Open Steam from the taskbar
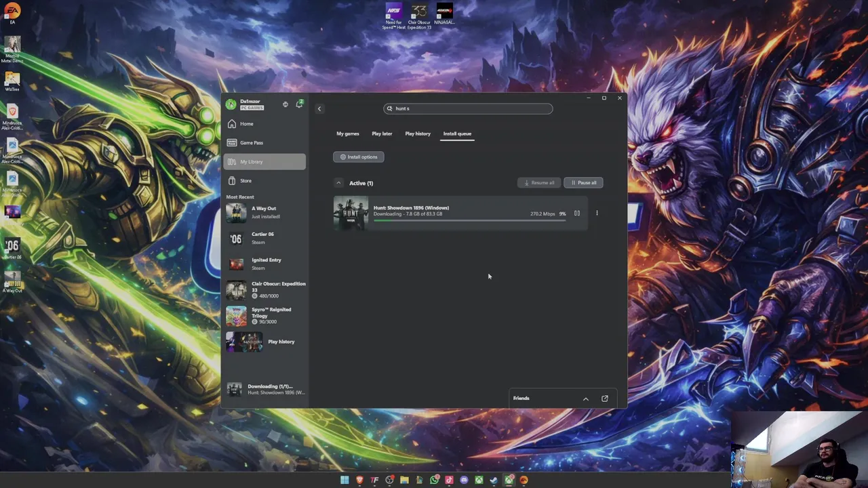The image size is (868, 488). tap(494, 480)
